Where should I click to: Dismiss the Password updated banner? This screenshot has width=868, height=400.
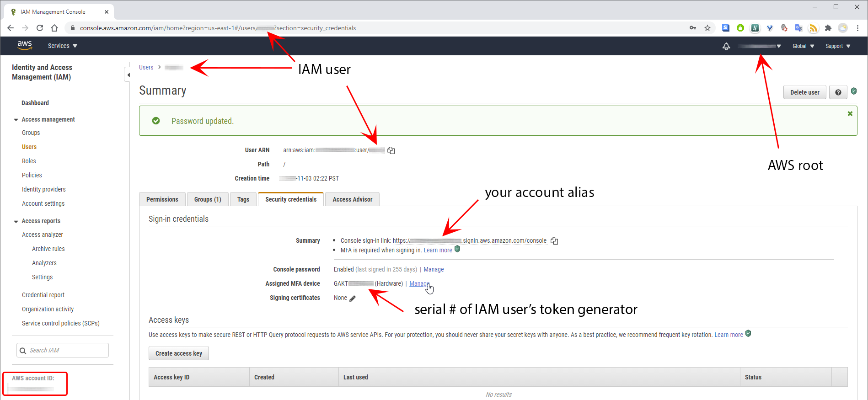point(850,114)
